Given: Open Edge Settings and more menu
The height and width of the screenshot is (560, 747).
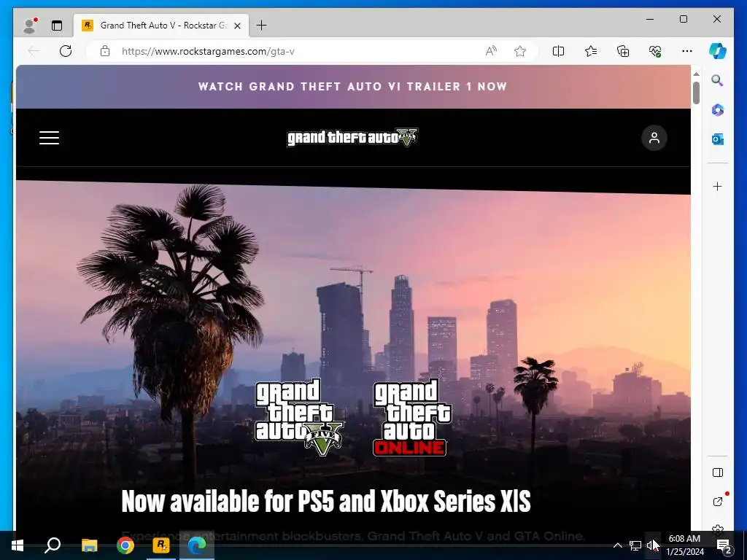Looking at the screenshot, I should point(687,51).
